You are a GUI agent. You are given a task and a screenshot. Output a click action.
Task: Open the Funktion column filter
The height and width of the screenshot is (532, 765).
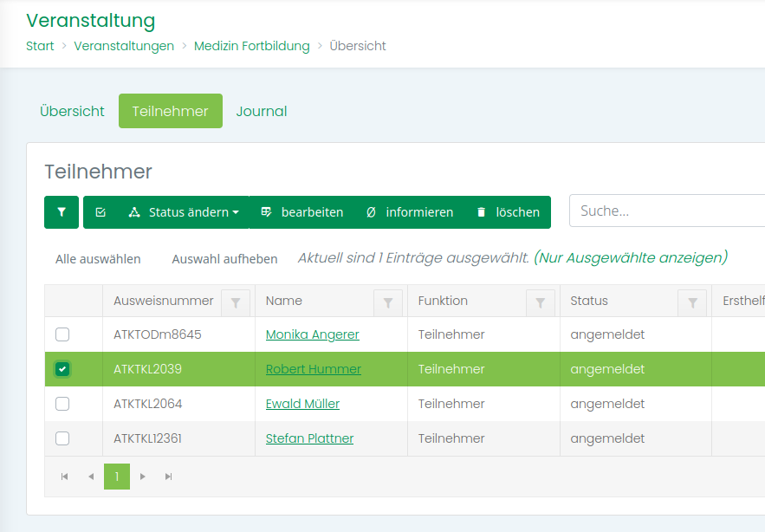tap(541, 302)
